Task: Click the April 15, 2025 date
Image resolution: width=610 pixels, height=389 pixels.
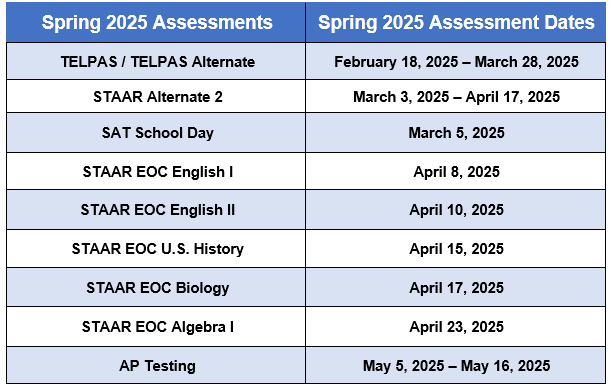Action: [456, 249]
